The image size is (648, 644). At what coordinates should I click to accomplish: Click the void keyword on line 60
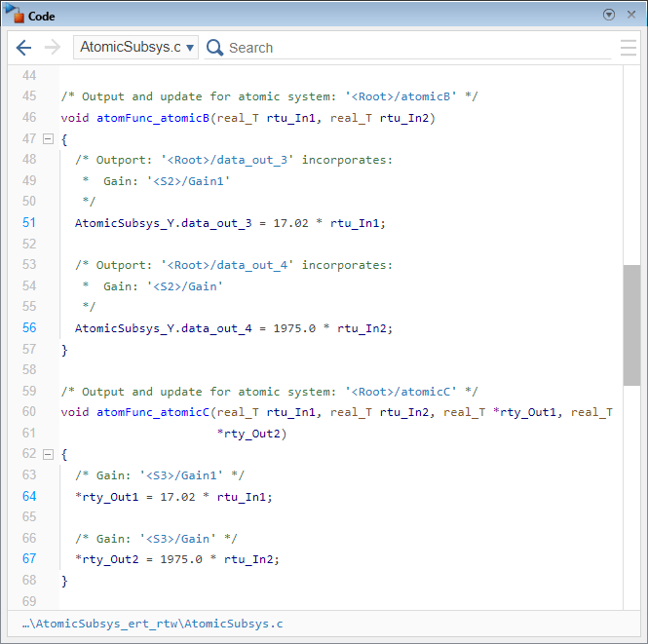tap(75, 412)
